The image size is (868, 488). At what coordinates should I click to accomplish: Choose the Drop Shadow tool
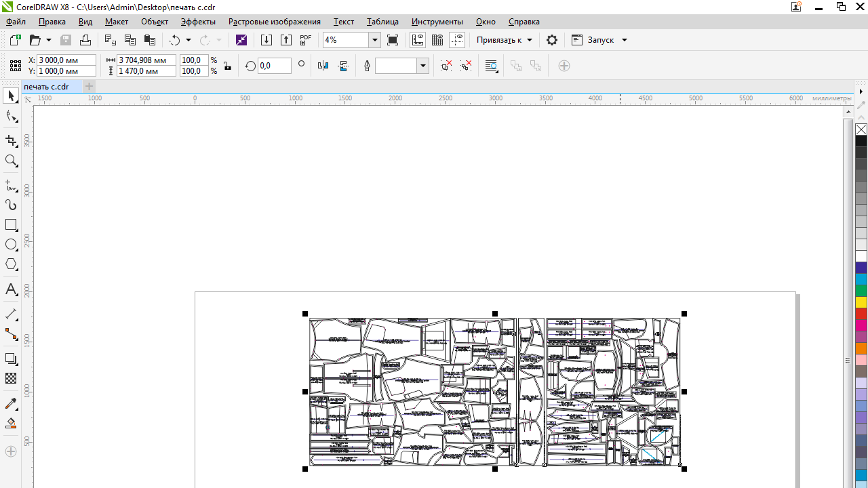(x=11, y=359)
